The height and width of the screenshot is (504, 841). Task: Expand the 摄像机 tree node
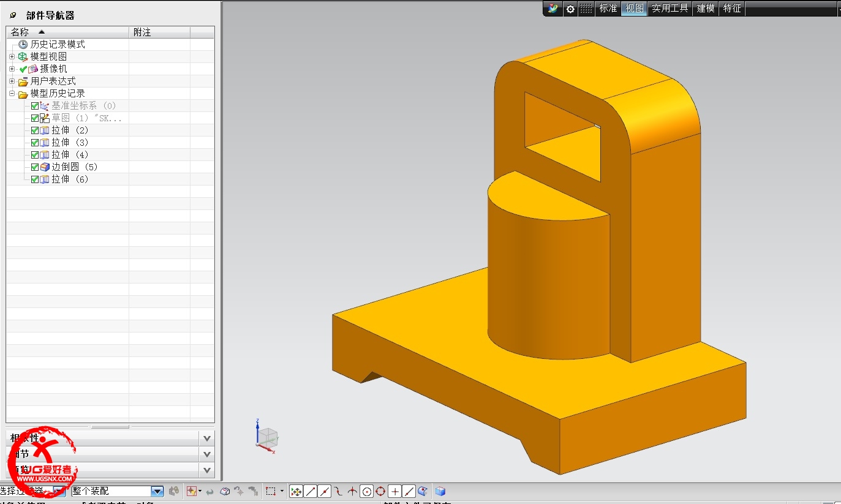coord(12,69)
